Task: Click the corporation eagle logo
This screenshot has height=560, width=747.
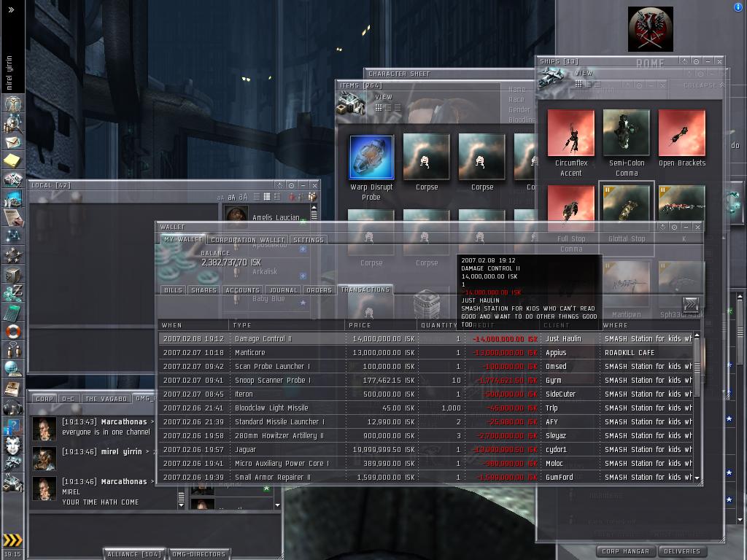Action: point(650,28)
